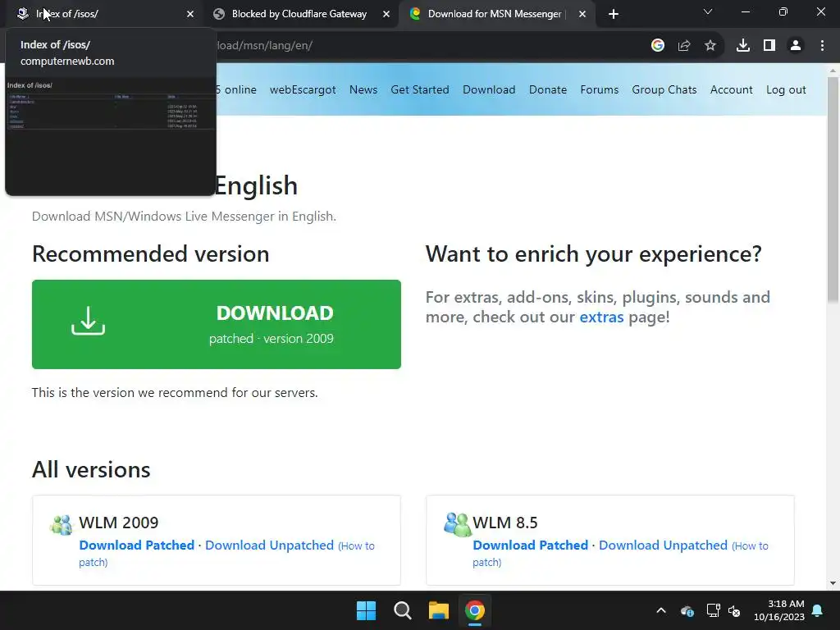Open How to patch for WLM 8.5

tap(750, 546)
